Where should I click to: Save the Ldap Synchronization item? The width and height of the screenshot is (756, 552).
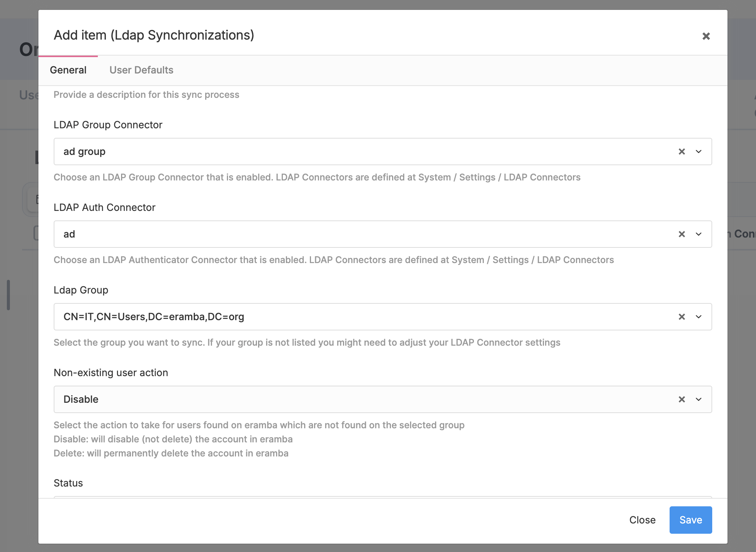coord(690,520)
